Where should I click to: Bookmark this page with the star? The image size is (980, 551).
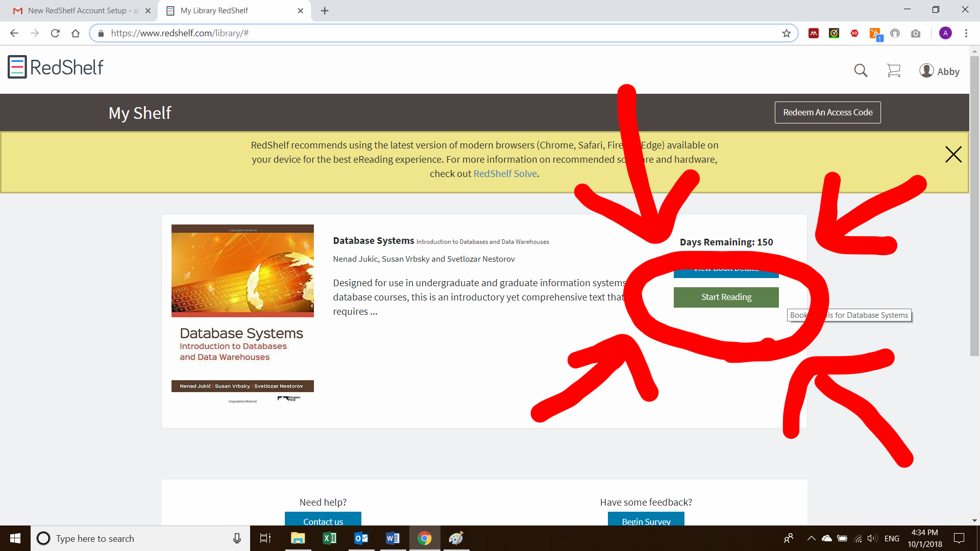pyautogui.click(x=786, y=33)
